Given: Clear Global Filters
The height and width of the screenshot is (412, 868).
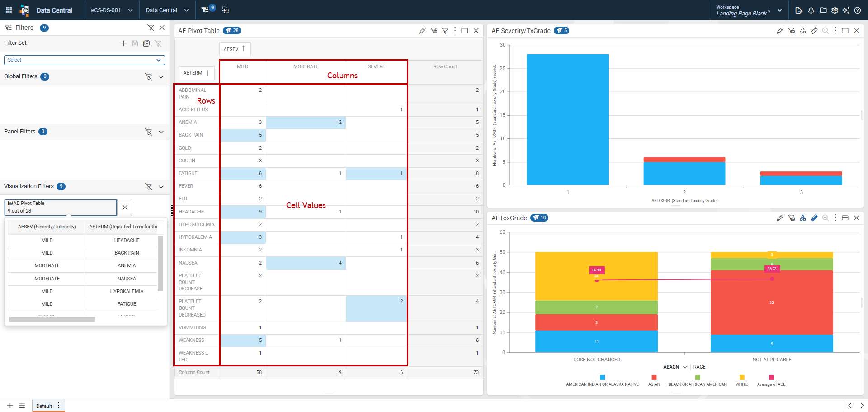Looking at the screenshot, I should point(148,77).
